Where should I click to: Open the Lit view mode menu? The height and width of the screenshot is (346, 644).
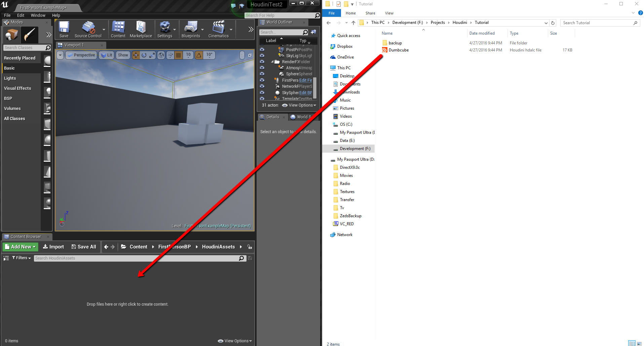pos(107,55)
